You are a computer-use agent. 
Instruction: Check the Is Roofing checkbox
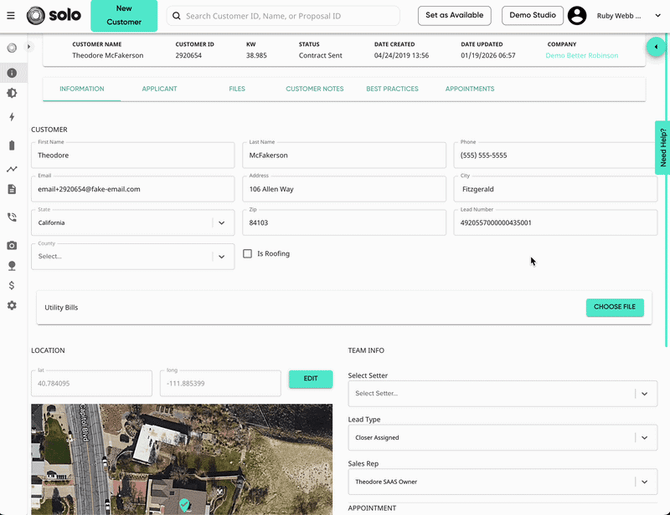pos(247,253)
